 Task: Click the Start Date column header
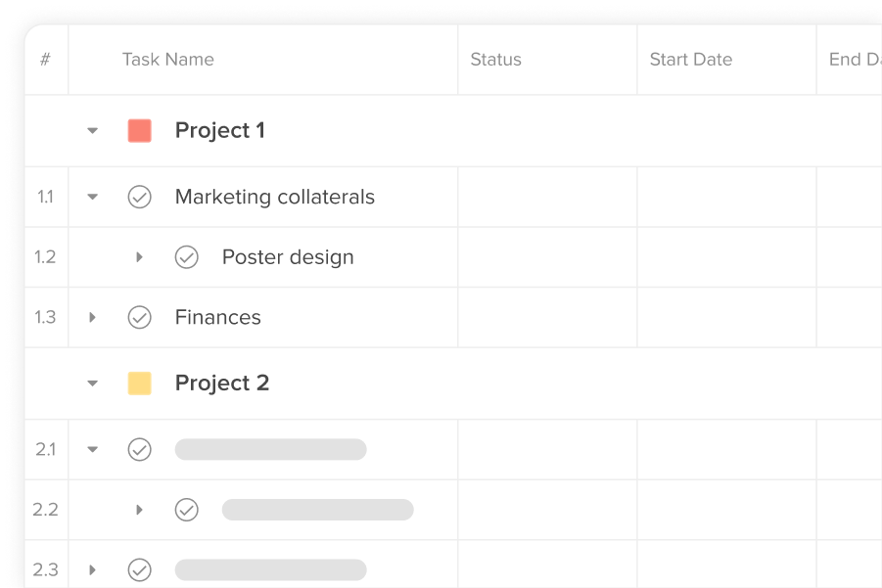(x=691, y=60)
